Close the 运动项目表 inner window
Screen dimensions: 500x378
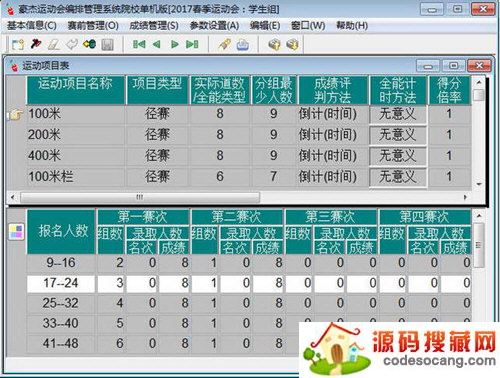[479, 66]
